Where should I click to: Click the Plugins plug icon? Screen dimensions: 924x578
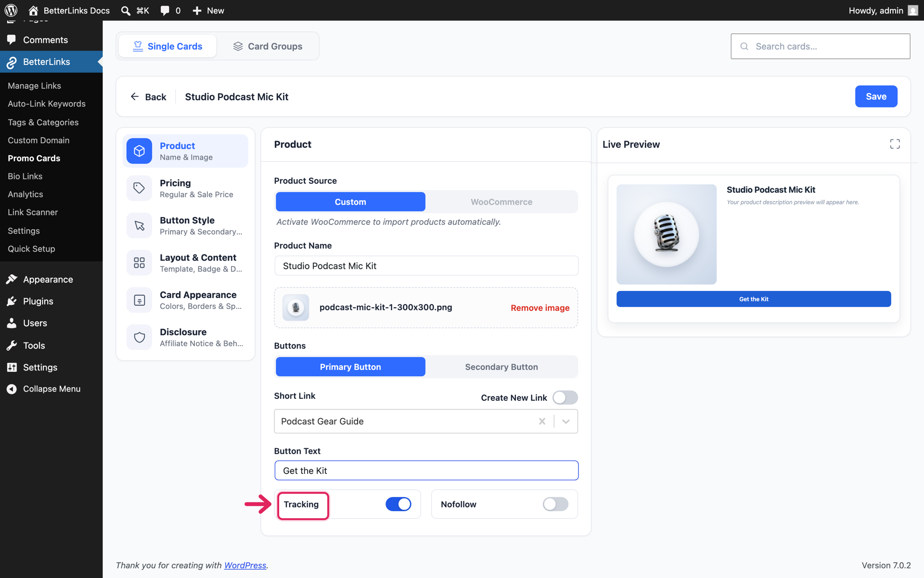coord(12,301)
